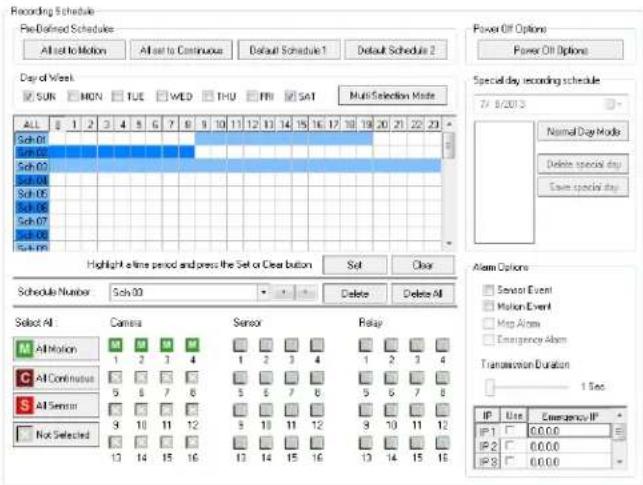Enable the Motion Event alarm option

488,306
